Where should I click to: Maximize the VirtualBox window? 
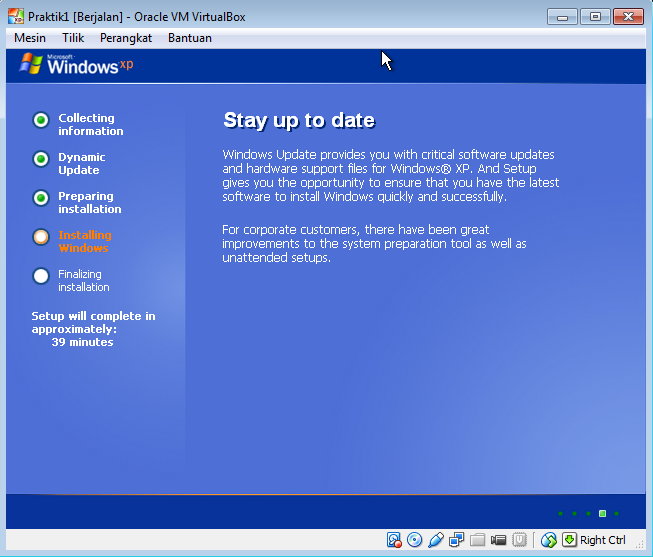tap(595, 17)
